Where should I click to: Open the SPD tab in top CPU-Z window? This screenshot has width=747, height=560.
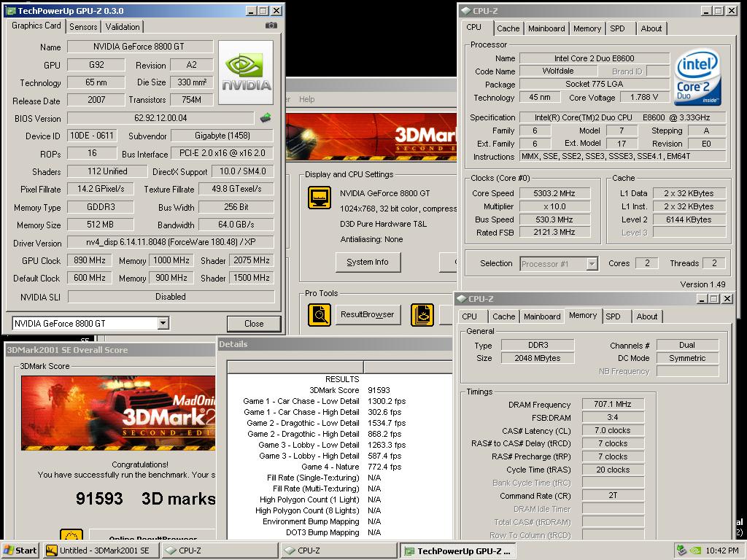(x=617, y=28)
